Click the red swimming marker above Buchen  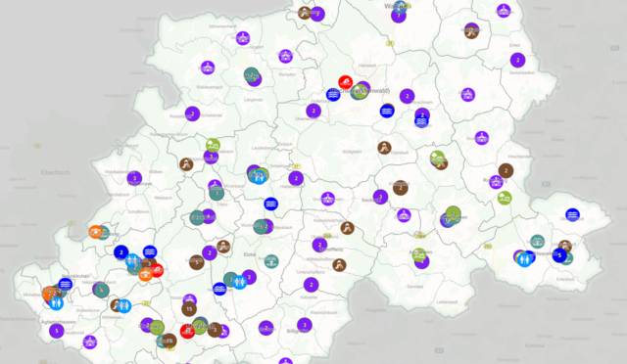click(346, 83)
